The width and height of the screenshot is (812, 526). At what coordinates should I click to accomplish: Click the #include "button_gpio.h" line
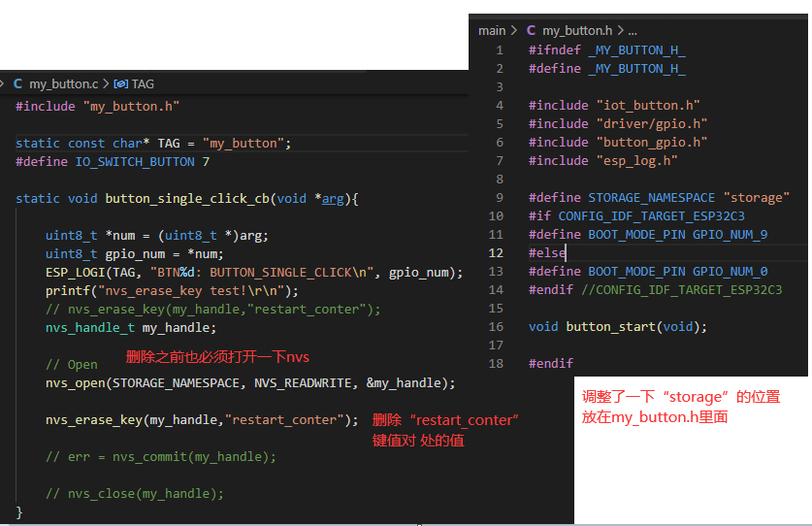(618, 142)
